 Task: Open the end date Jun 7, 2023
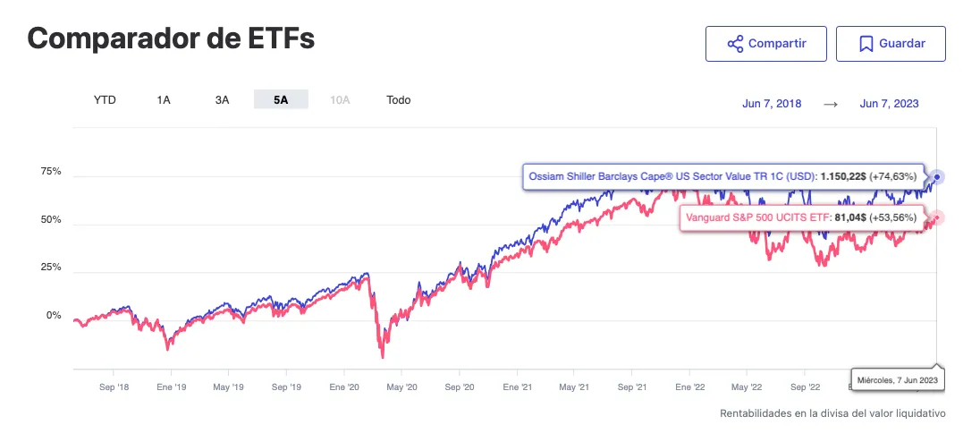click(x=889, y=104)
